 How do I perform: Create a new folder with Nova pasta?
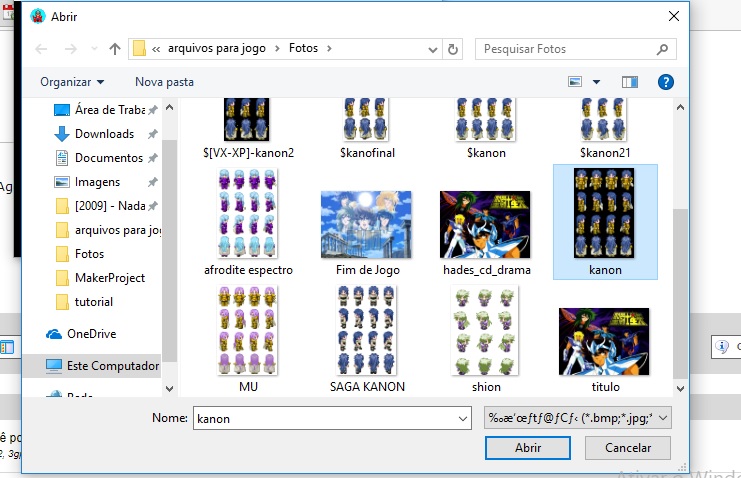point(164,82)
